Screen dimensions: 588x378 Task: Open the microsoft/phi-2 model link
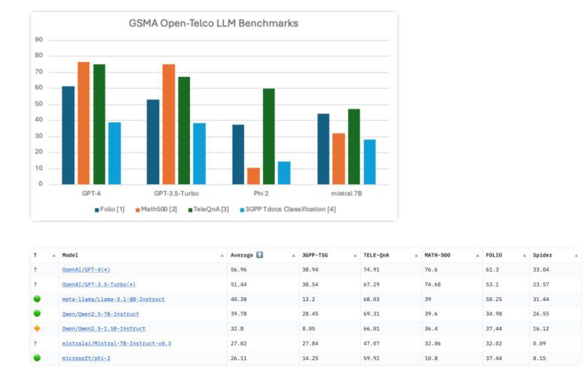tap(84, 358)
